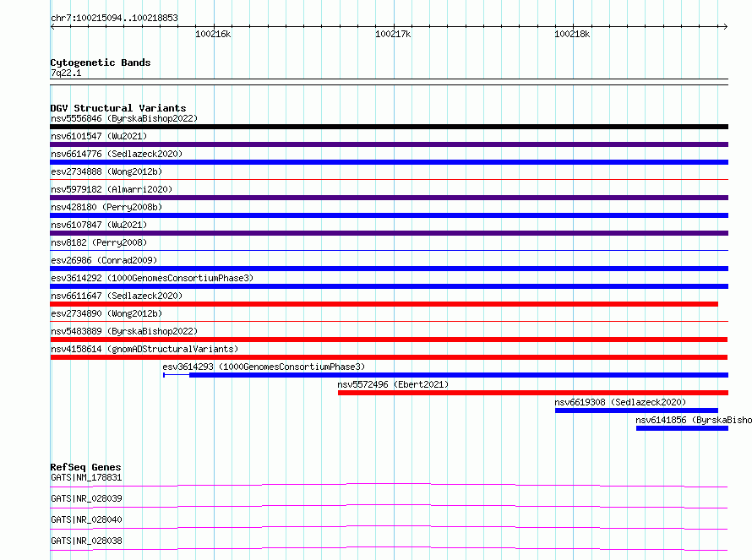The height and width of the screenshot is (560, 752).
Task: Select the purple nsv5979182 variant bar
Action: [389, 198]
